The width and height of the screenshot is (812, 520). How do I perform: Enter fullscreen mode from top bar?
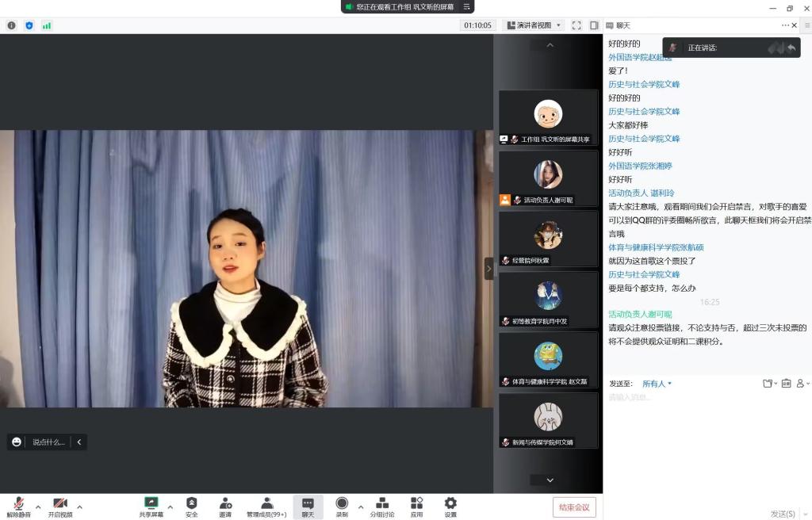point(576,25)
